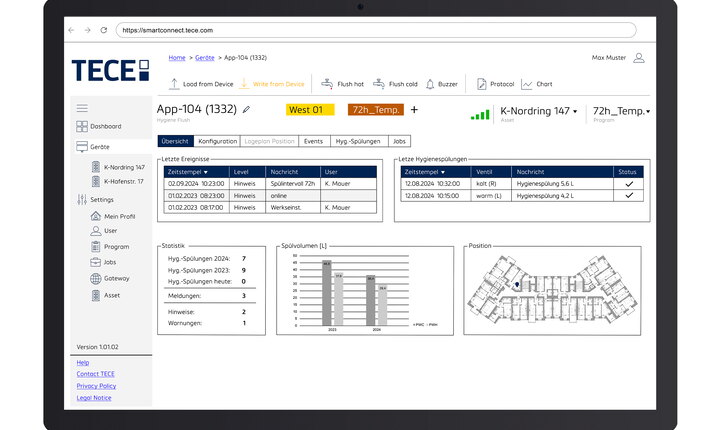Screen dimensions: 720x430
Task: Click the Load from Device upload icon
Action: [x=173, y=85]
